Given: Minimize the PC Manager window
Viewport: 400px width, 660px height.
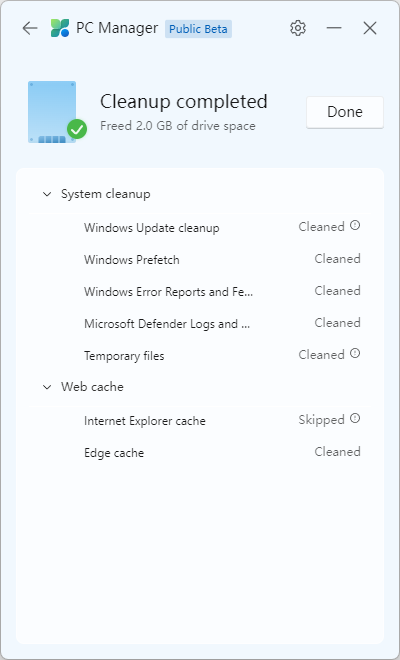Looking at the screenshot, I should pos(334,28).
